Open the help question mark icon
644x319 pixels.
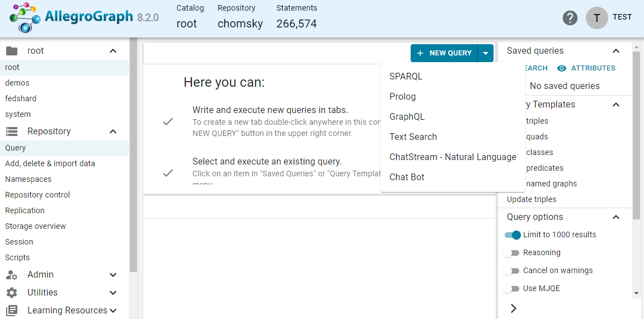point(570,18)
